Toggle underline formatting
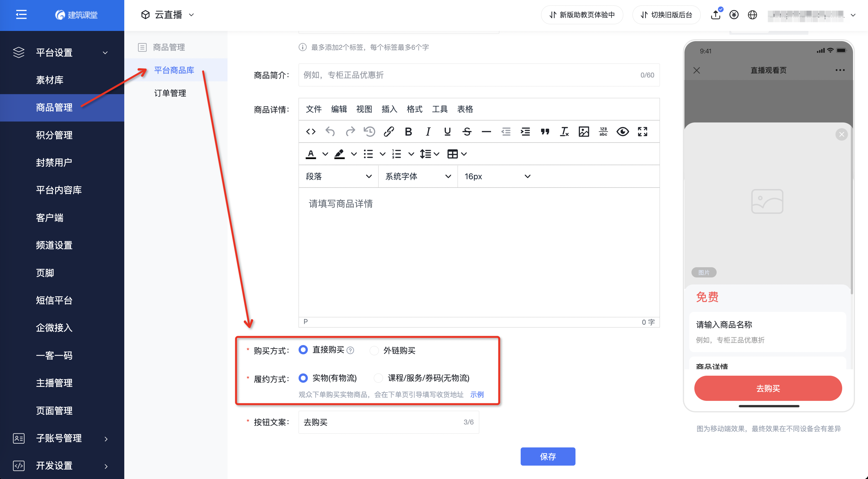This screenshot has height=479, width=868. tap(447, 132)
